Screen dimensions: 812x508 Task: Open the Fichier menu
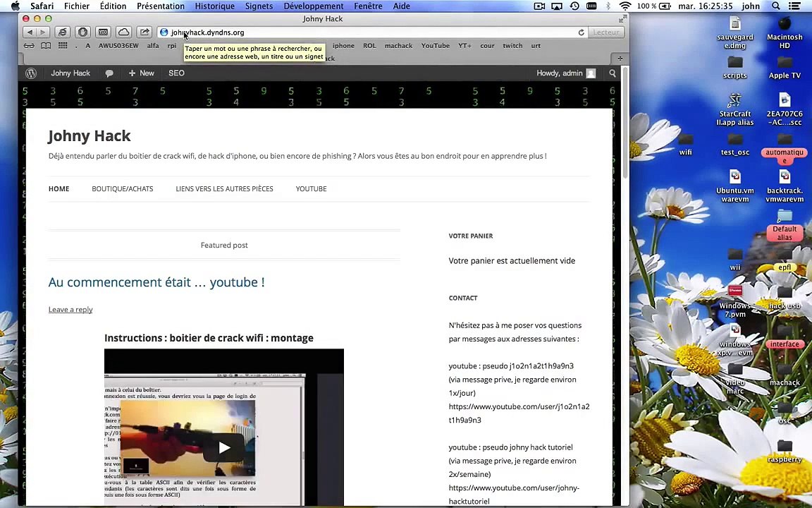[x=77, y=6]
